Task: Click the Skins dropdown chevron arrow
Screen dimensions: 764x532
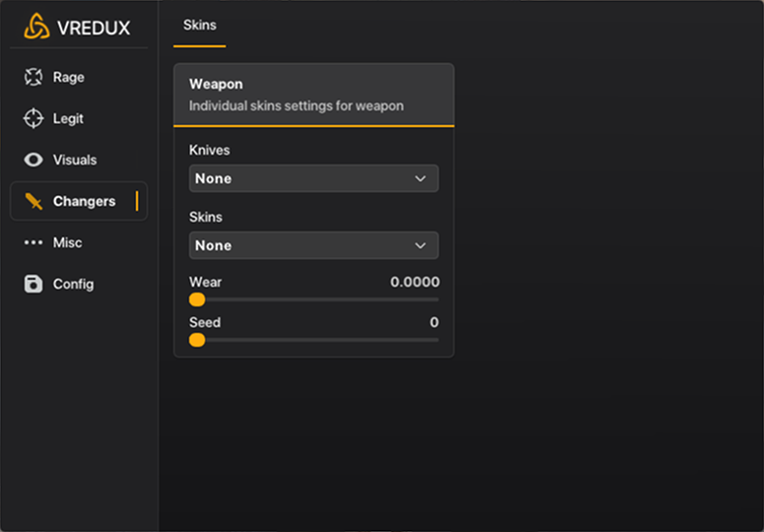Action: [420, 245]
